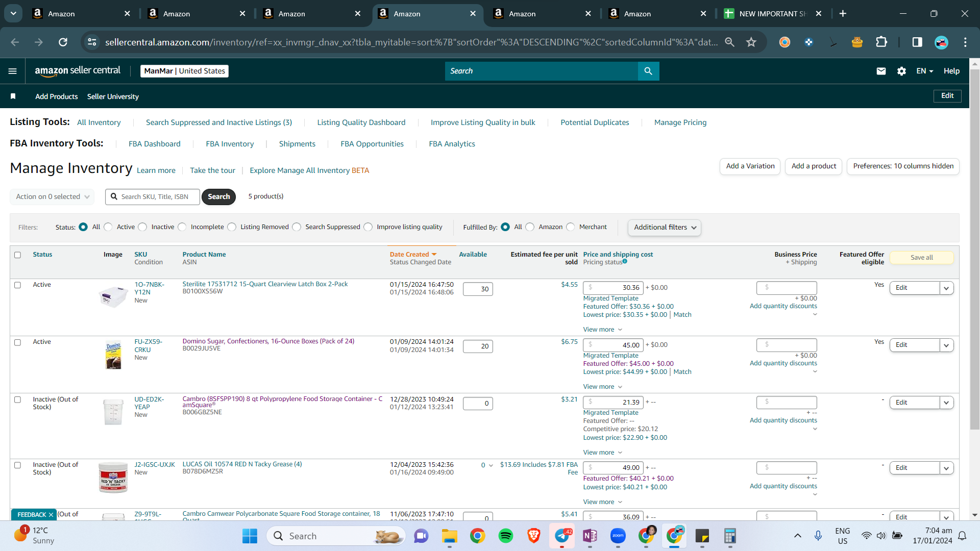The height and width of the screenshot is (551, 980).
Task: Open the site information icon in address bar
Action: (92, 42)
